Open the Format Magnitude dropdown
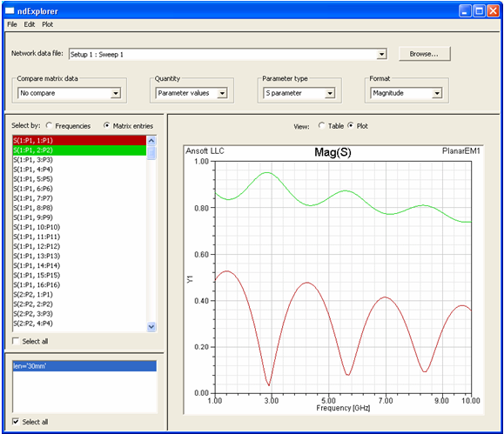Screen dimensions: 504x434 click(x=437, y=93)
